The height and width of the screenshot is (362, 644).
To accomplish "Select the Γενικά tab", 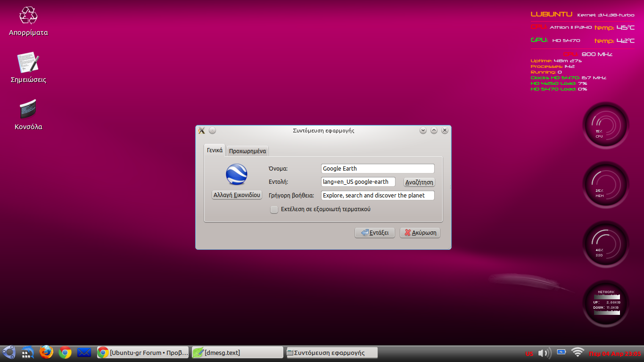I will [215, 150].
